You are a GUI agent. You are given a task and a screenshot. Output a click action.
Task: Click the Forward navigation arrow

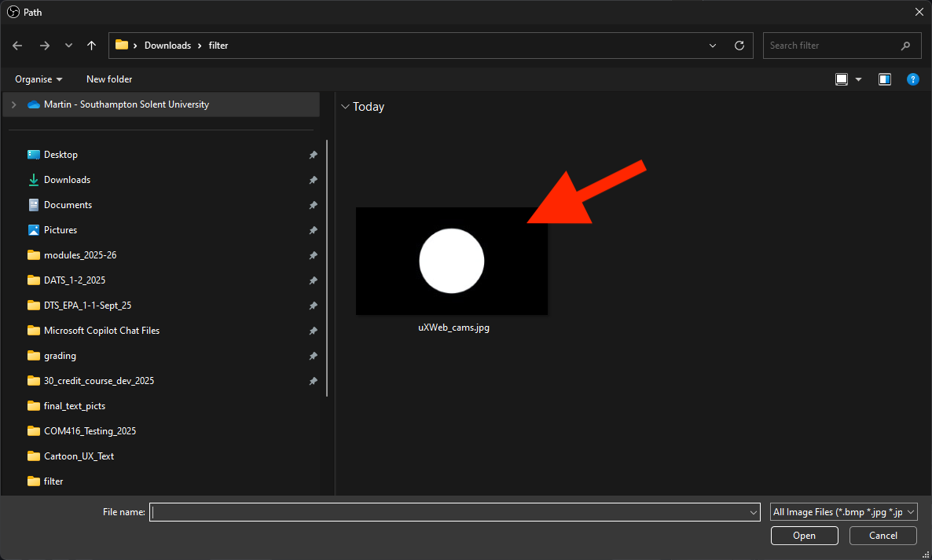coord(44,46)
